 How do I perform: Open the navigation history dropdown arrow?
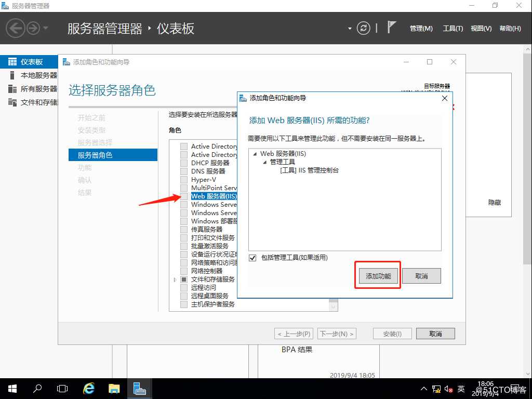(46, 28)
